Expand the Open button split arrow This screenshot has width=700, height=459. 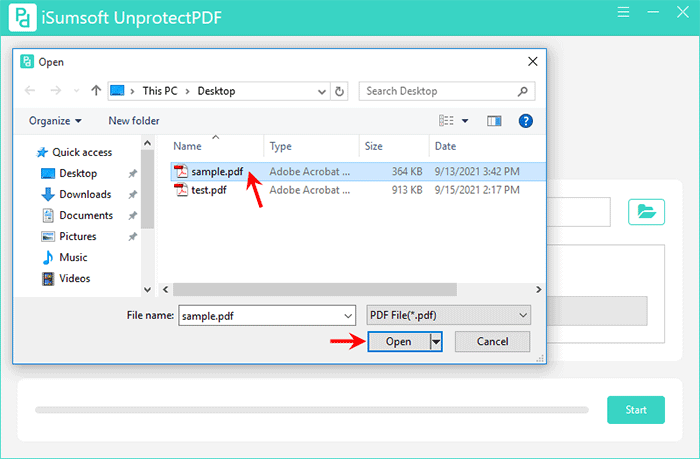pyautogui.click(x=436, y=342)
